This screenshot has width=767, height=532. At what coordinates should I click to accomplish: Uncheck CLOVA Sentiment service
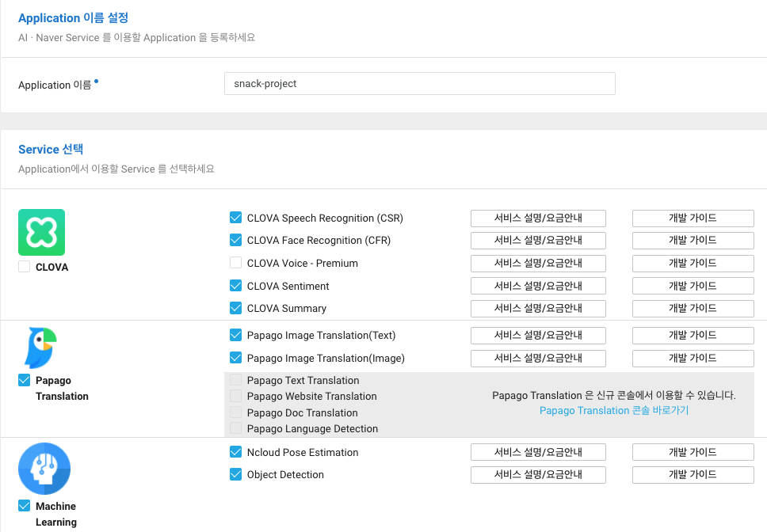236,285
